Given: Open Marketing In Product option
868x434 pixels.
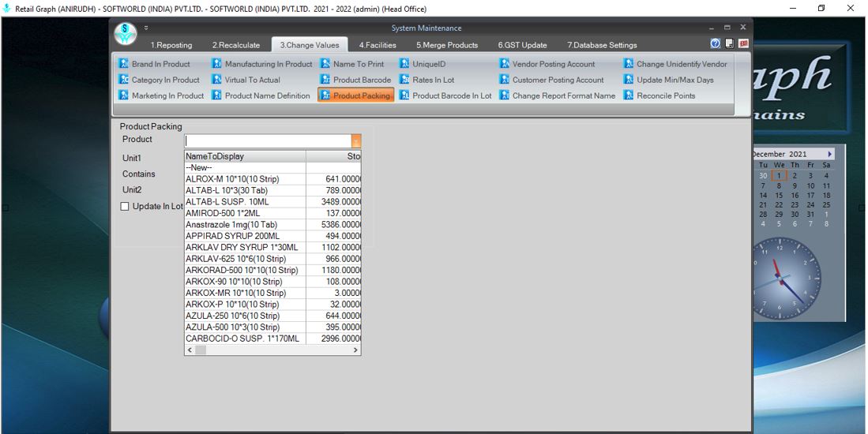Looking at the screenshot, I should (162, 95).
